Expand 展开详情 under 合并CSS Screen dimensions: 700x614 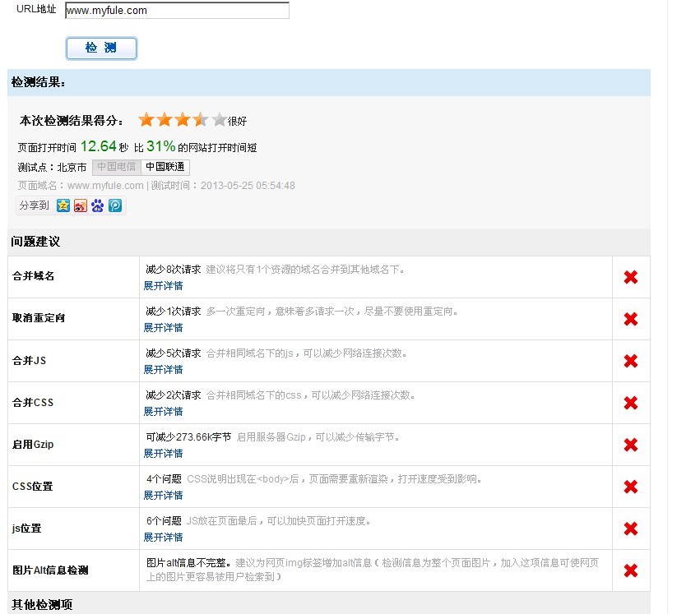click(x=163, y=412)
